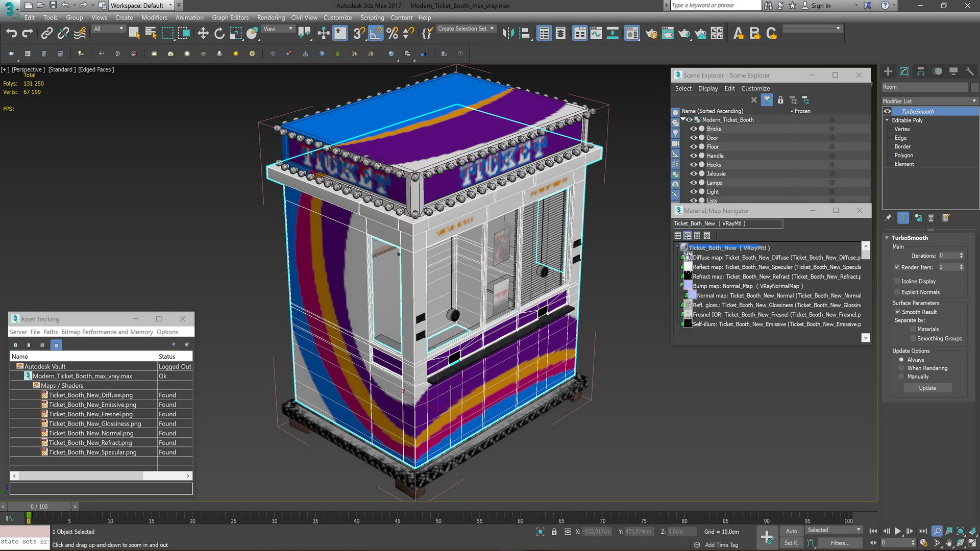Toggle visibility of the Handle object

694,156
